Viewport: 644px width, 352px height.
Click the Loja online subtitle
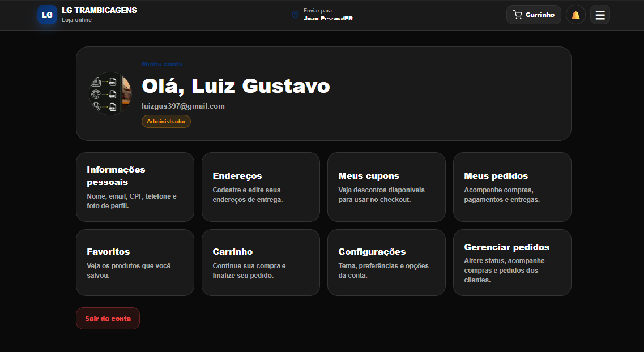coord(77,20)
